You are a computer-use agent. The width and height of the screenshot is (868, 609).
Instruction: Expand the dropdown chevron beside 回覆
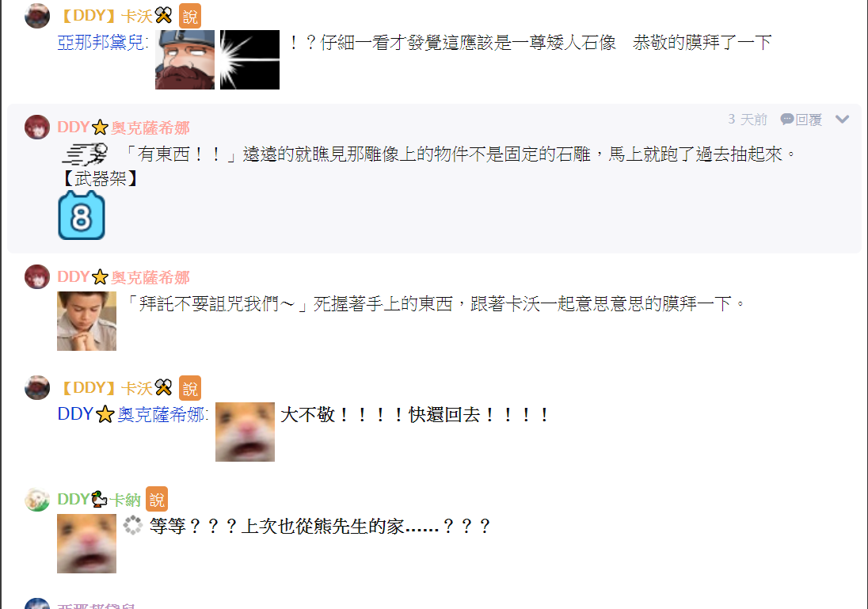pos(842,119)
